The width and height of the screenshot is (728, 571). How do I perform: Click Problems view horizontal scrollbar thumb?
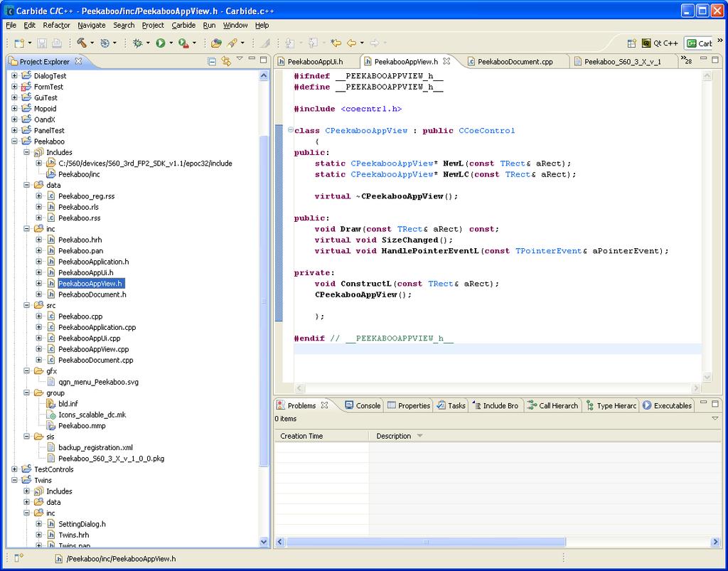(425, 542)
